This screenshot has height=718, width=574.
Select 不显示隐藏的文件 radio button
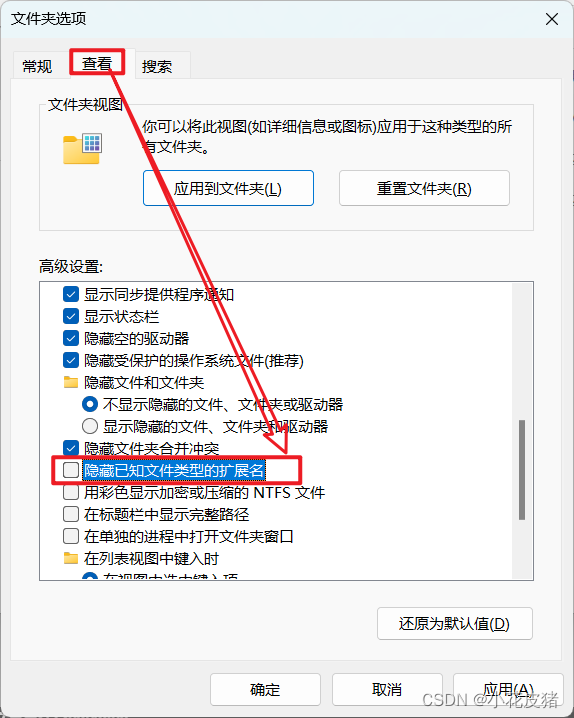(90, 404)
